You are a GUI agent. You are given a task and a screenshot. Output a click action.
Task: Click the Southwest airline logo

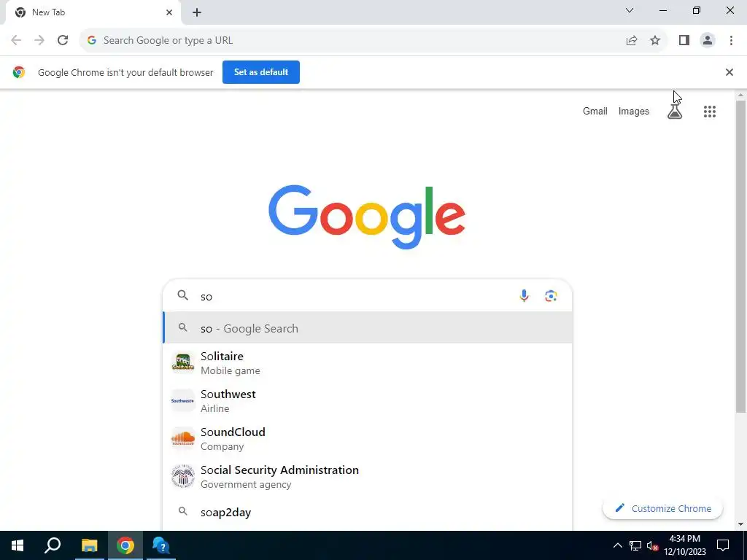(183, 400)
